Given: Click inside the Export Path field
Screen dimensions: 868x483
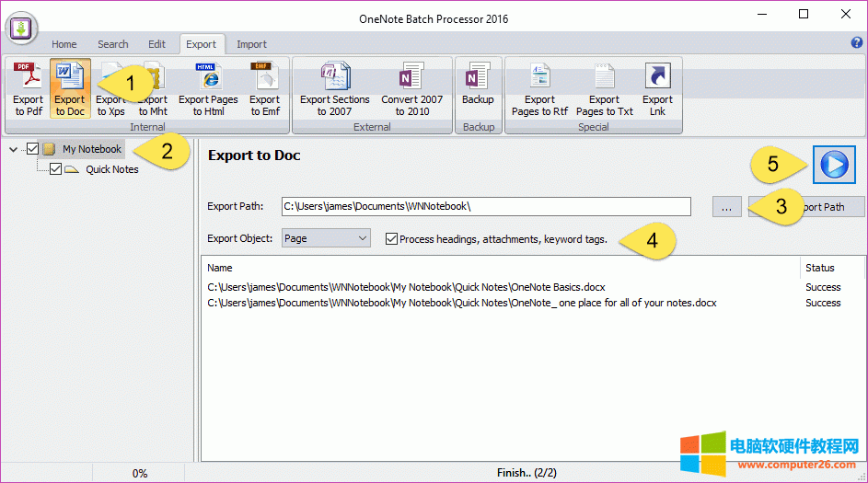Looking at the screenshot, I should tap(485, 206).
